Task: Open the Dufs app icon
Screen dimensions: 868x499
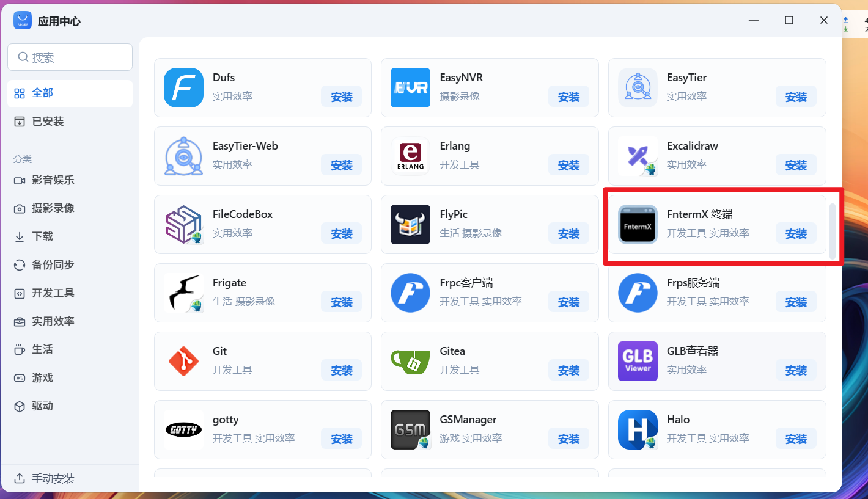Action: (183, 87)
